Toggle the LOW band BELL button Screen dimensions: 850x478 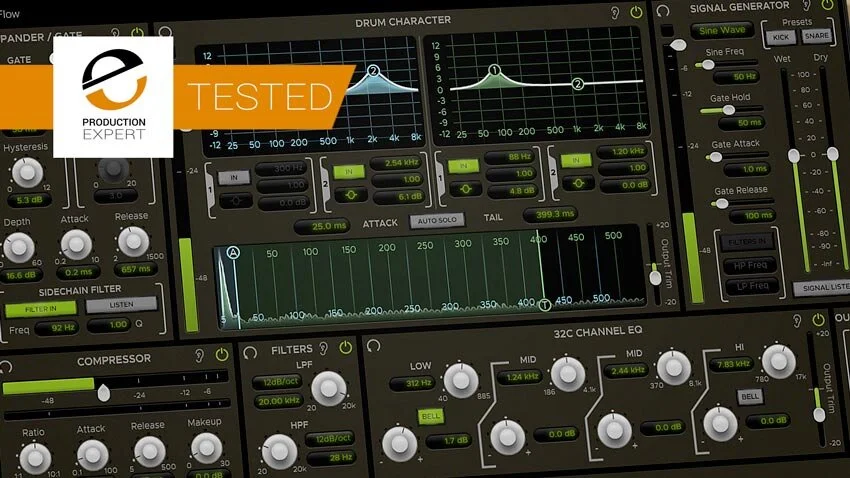(x=431, y=416)
